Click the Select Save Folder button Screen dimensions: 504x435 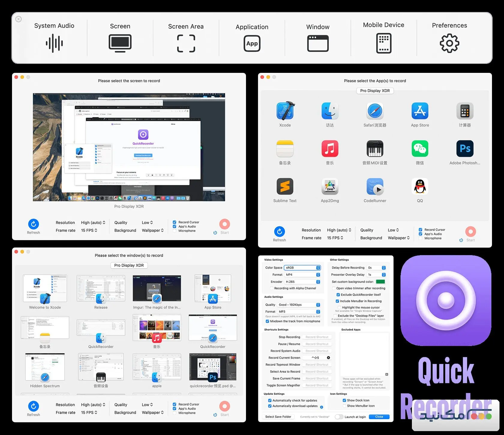click(x=278, y=416)
